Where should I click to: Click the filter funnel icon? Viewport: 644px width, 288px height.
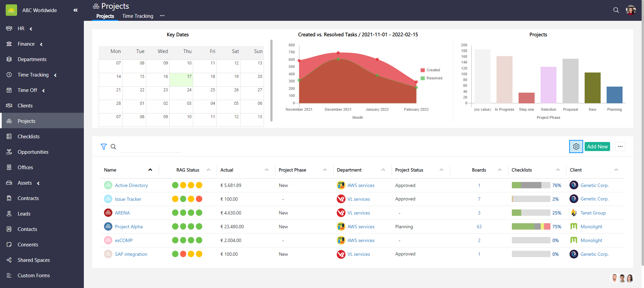[104, 147]
